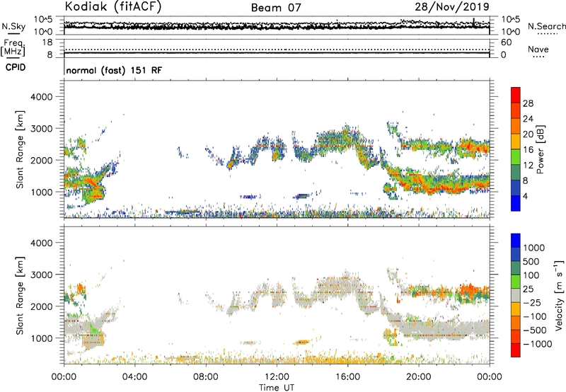This screenshot has width=566, height=392.
Task: Click the 'N.Search' legend label
Action: [546, 26]
